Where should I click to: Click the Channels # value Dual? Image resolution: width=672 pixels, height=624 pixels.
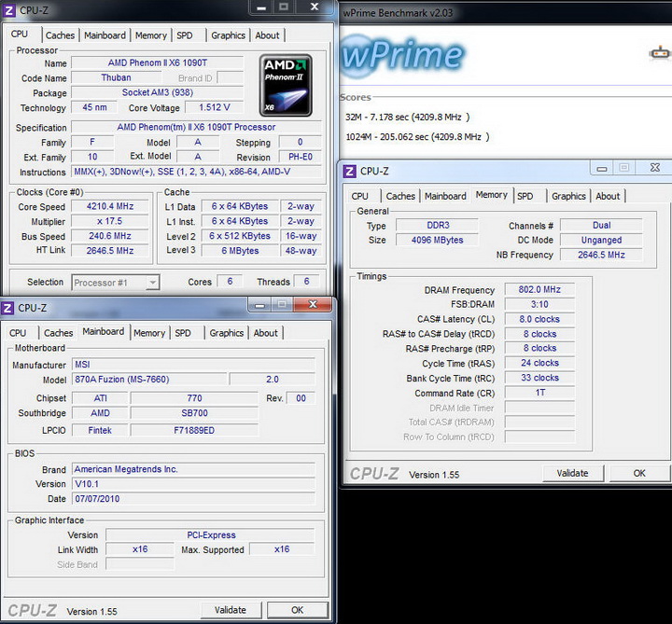point(601,226)
